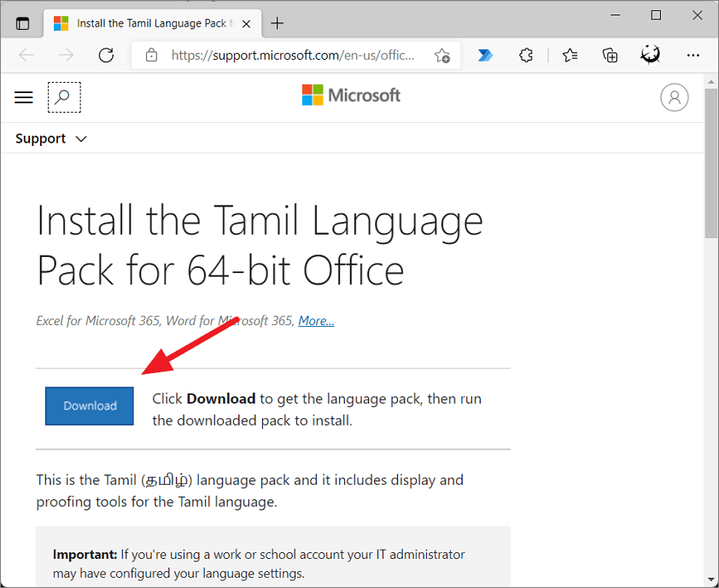Image resolution: width=719 pixels, height=588 pixels.
Task: Click the Power Automate extension icon
Action: pyautogui.click(x=485, y=55)
